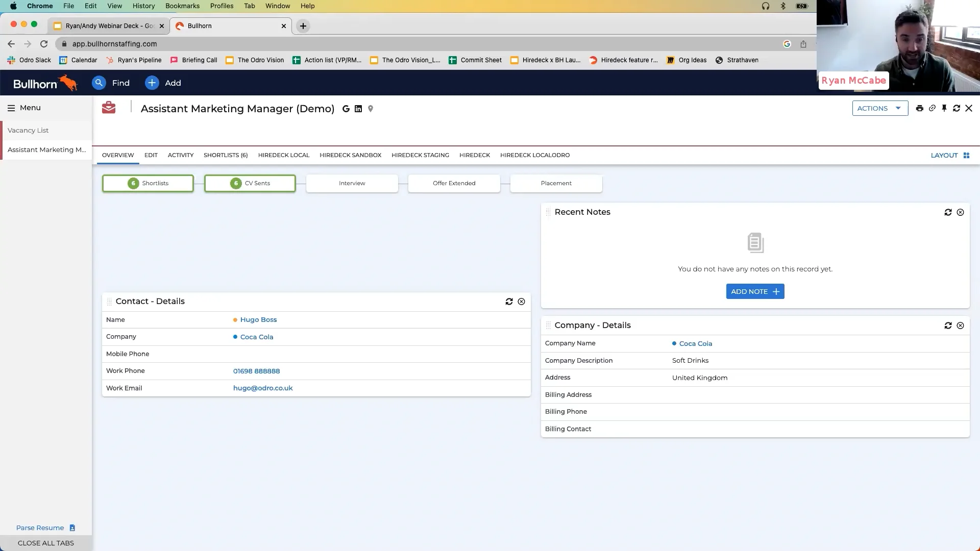Click Parse Resume in sidebar

coord(40,528)
